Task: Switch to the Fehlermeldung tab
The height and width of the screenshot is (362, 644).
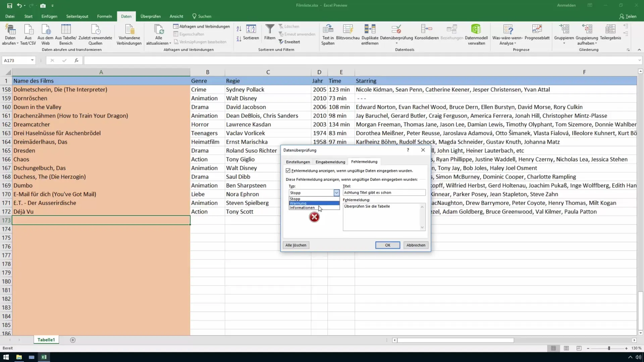Action: pyautogui.click(x=365, y=162)
